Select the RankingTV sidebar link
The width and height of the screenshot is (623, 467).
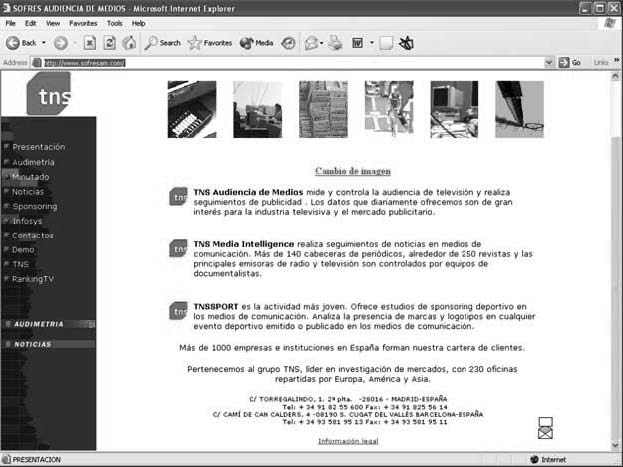tap(33, 278)
